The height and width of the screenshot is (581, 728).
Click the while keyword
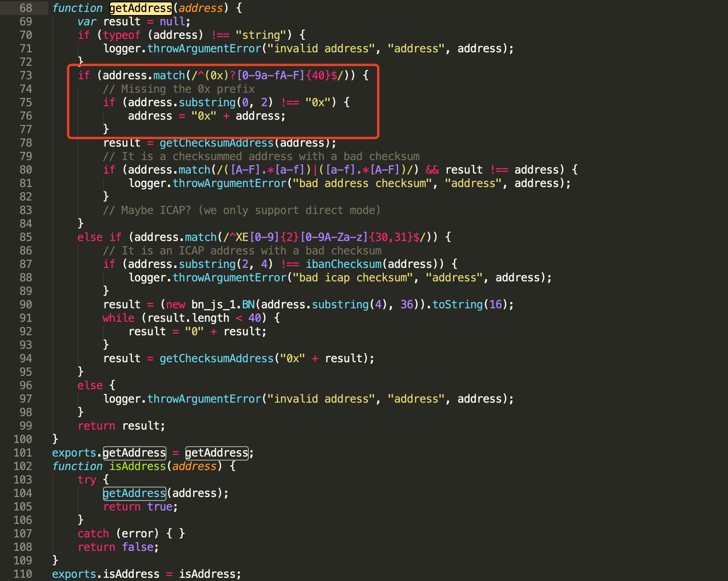[x=118, y=318]
